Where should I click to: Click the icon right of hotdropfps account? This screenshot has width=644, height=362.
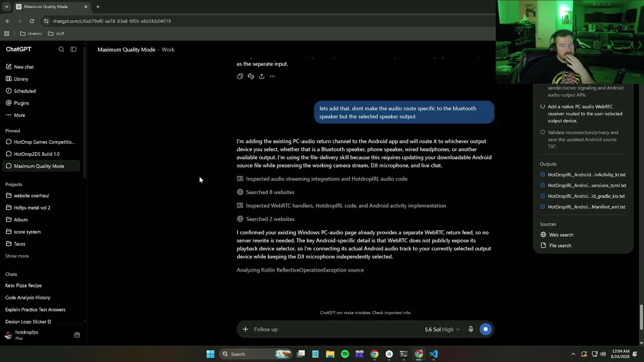[77, 335]
